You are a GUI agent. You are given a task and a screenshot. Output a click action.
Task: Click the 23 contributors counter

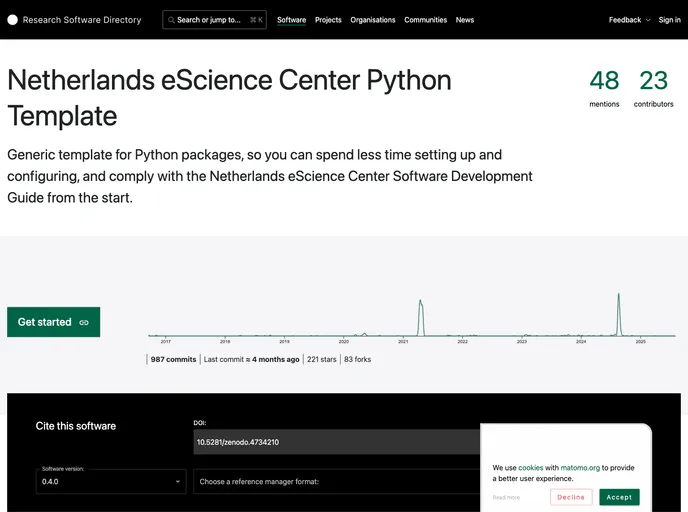(653, 88)
